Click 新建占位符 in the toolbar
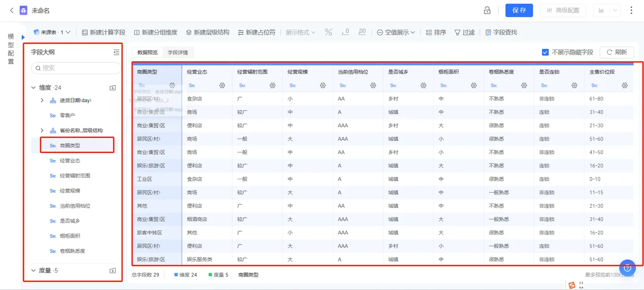Screen dimensions: 644x290 (257, 32)
